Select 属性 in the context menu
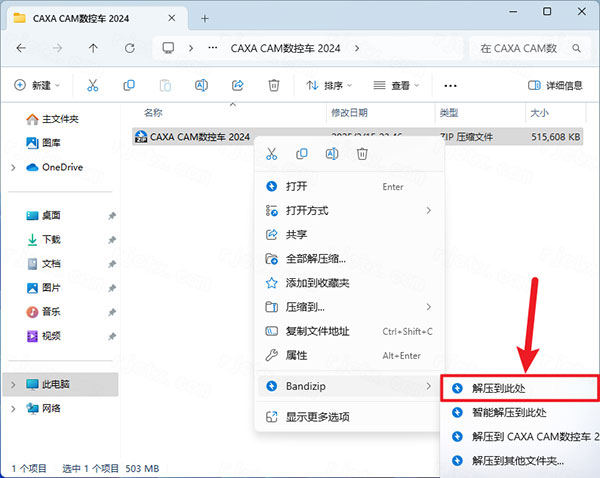Viewport: 600px width, 478px height. (349, 355)
